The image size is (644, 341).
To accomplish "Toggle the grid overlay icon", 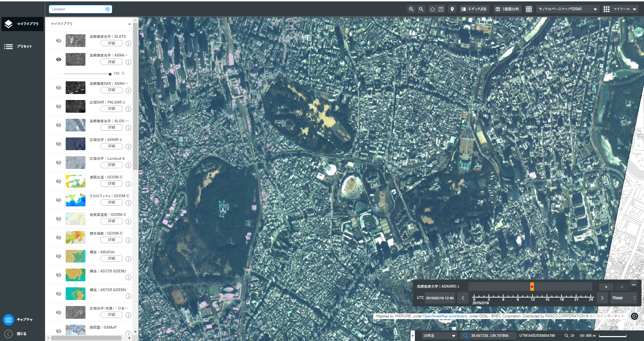I will click(x=529, y=9).
